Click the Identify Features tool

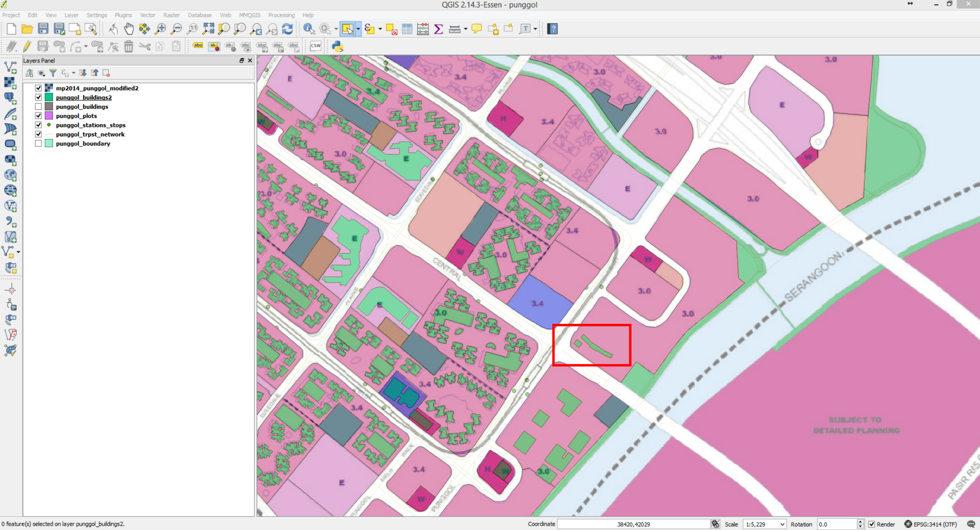(309, 29)
